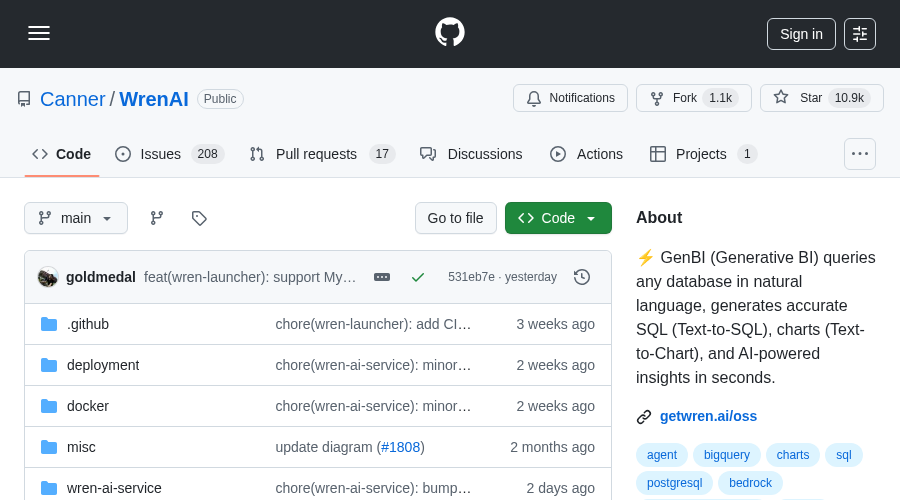Screen dimensions: 900x500
Task: Click the .github folder icon
Action: (x=49, y=324)
